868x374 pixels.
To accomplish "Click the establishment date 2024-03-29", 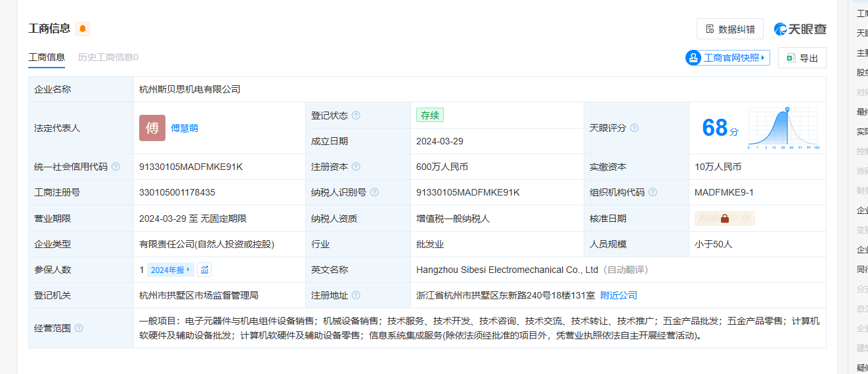I will pos(439,141).
